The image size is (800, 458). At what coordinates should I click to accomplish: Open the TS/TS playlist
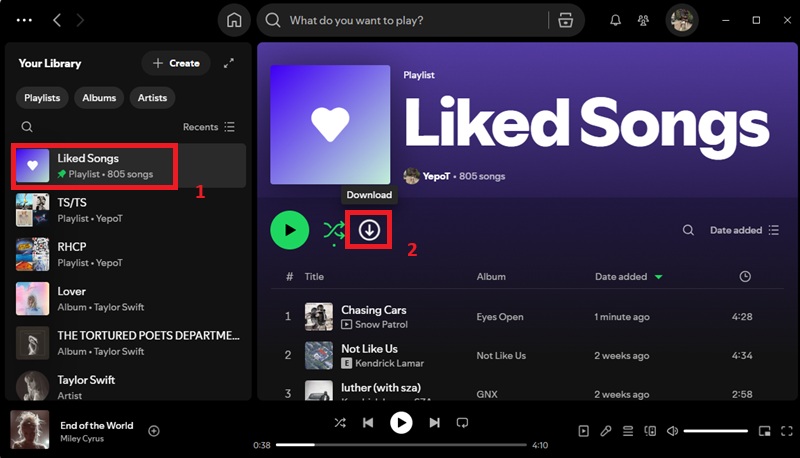pos(128,210)
